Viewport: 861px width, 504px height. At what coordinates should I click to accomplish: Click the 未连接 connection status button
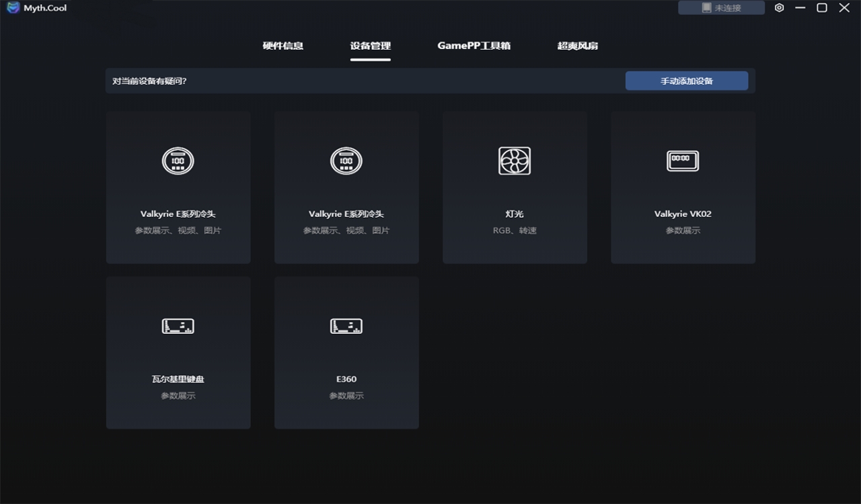[721, 8]
